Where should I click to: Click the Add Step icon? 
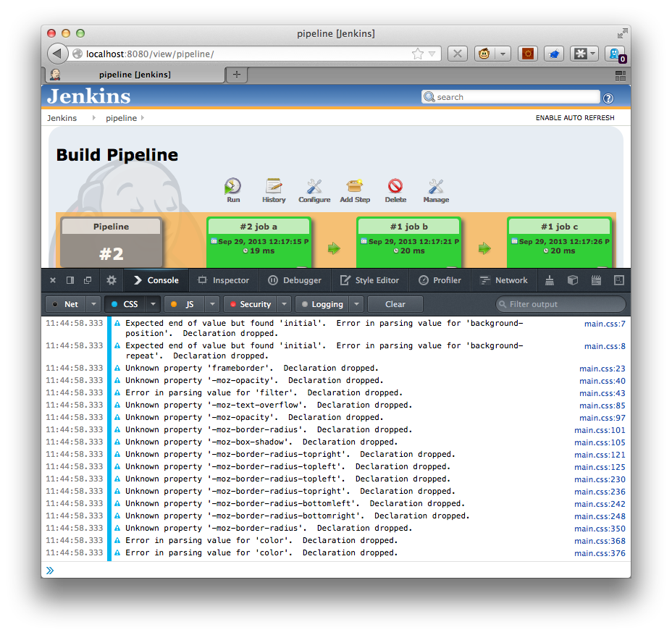pos(354,186)
